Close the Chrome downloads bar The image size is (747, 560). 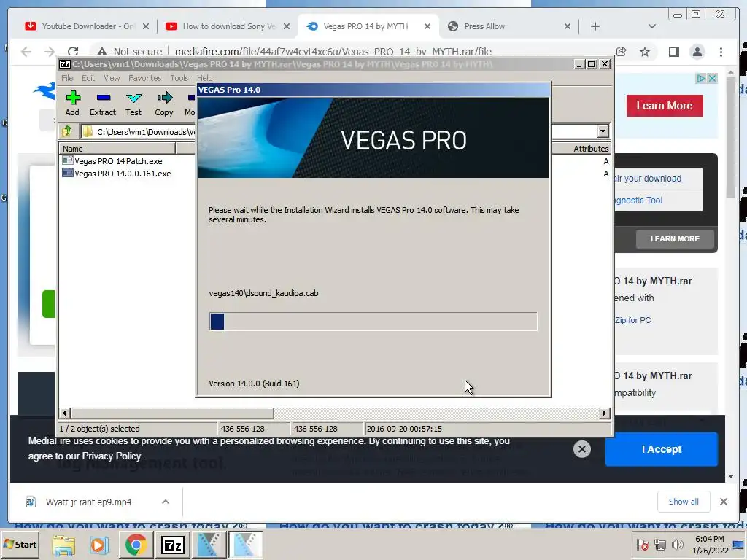coord(723,502)
